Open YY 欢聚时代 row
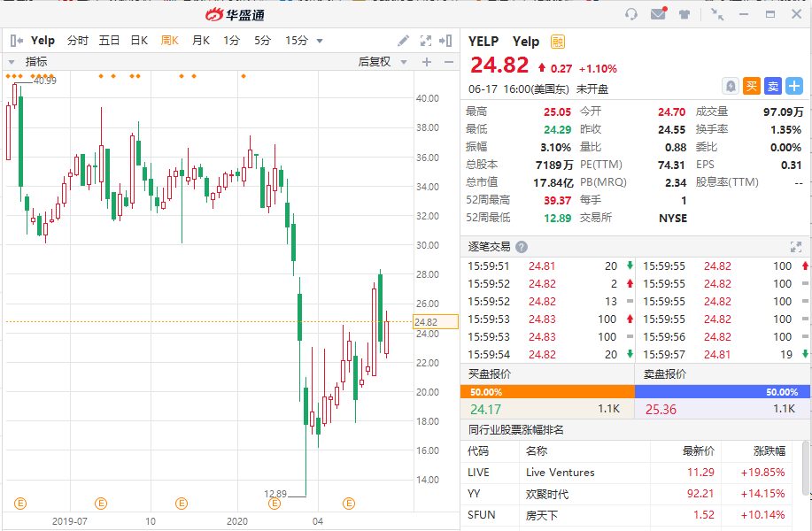812x531 pixels. pyautogui.click(x=627, y=494)
